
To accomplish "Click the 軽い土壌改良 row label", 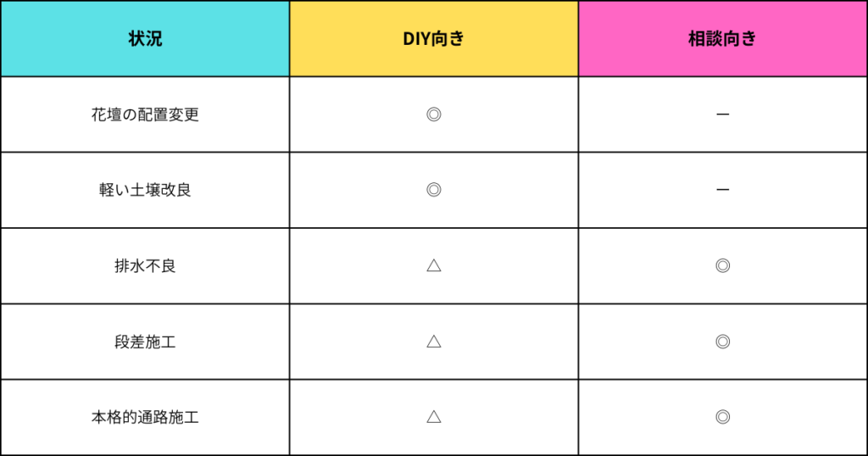I will point(145,190).
